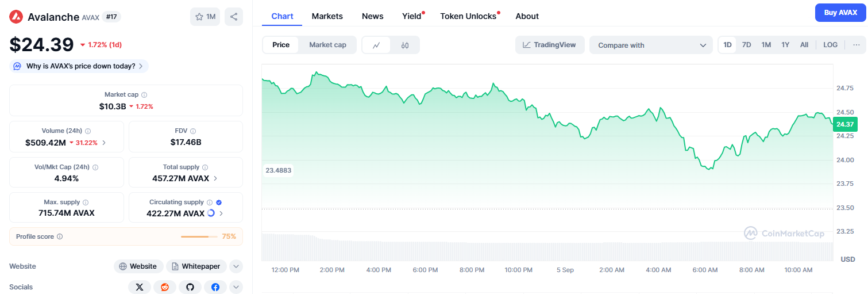
Task: Expand Circulating supply details chevron
Action: [221, 213]
